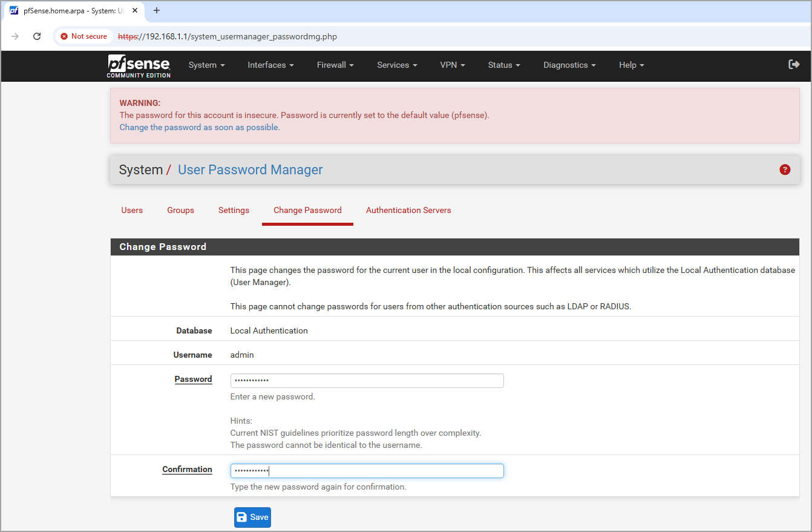Open the Diagnostics dropdown menu
Image resolution: width=812 pixels, height=532 pixels.
click(x=569, y=65)
